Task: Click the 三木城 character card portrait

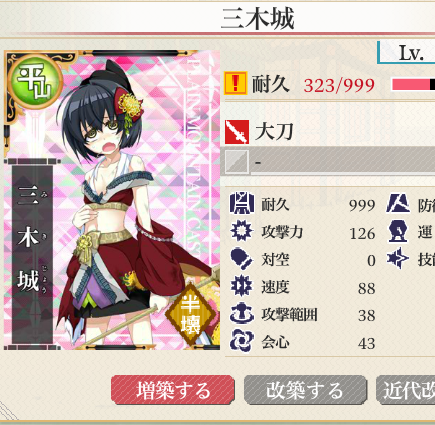Action: click(112, 200)
